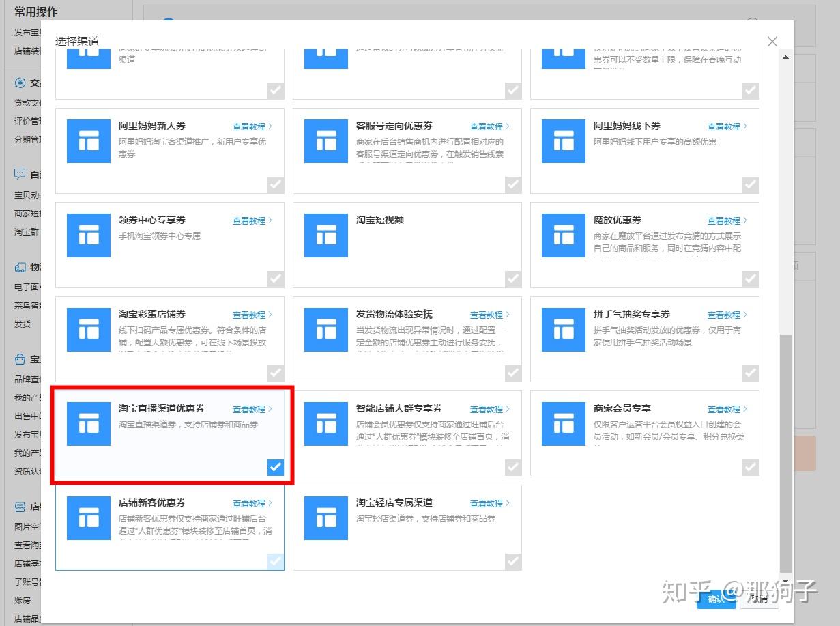Click the 阿里妈妈新人券 channel icon
The width and height of the screenshot is (840, 626).
[x=89, y=141]
